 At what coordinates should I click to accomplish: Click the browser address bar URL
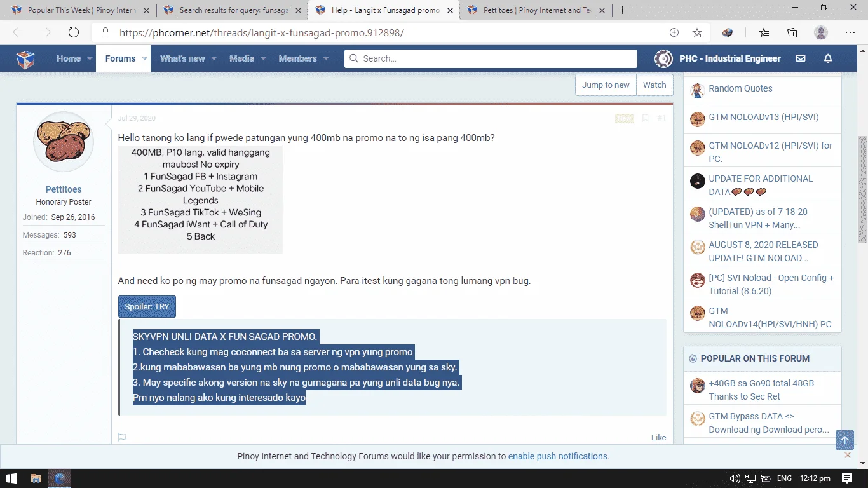(x=261, y=32)
